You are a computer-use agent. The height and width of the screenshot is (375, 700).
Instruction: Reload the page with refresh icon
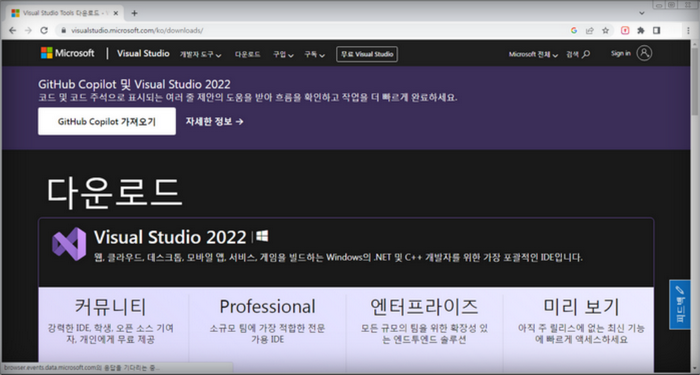[44, 30]
